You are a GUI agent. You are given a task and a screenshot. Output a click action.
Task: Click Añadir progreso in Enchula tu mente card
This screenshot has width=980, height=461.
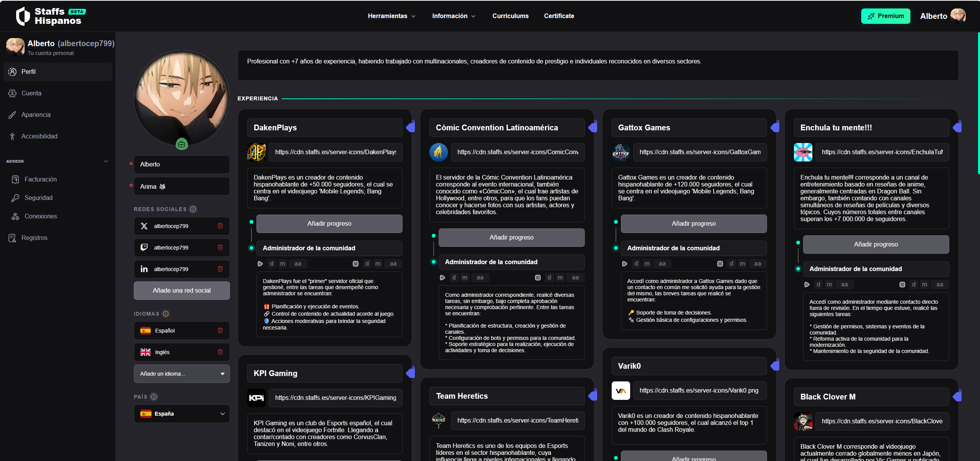(x=876, y=245)
